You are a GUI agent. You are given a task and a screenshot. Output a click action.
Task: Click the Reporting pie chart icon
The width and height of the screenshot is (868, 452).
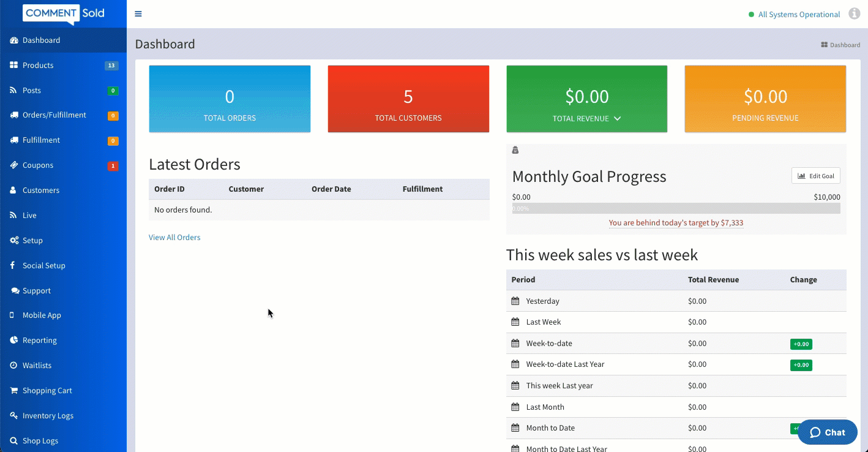point(13,341)
